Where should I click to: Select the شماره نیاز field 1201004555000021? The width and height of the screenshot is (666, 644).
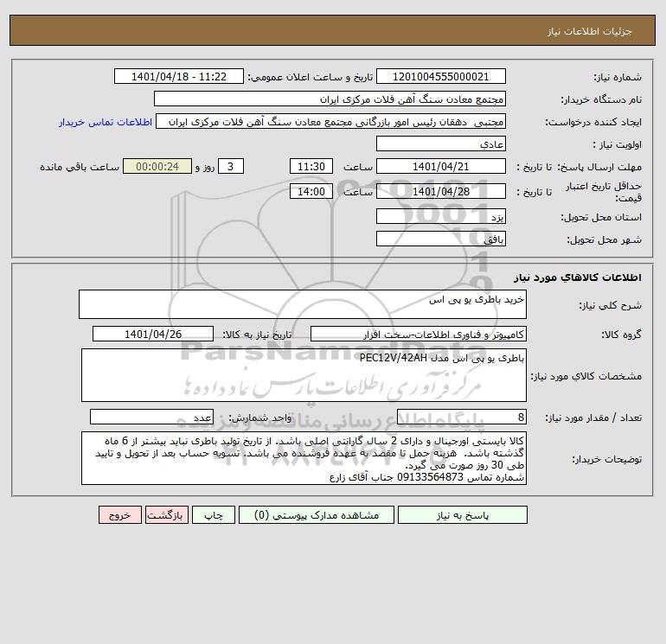441,76
